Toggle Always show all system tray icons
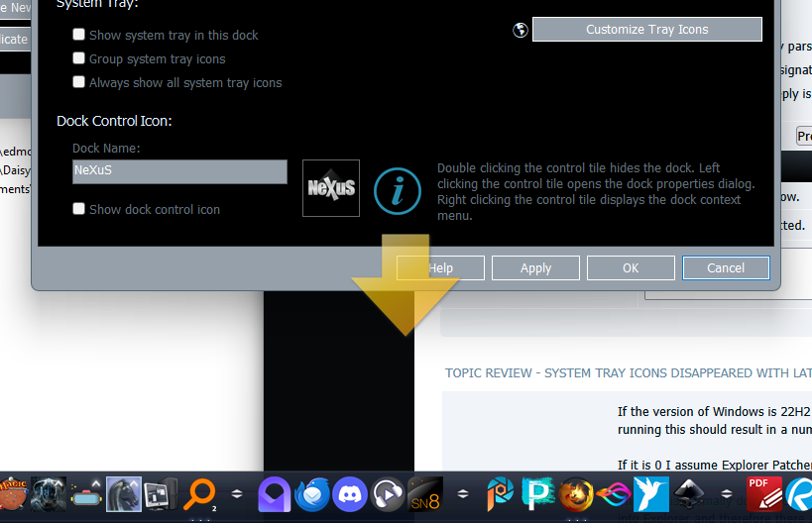The width and height of the screenshot is (812, 523). click(79, 82)
